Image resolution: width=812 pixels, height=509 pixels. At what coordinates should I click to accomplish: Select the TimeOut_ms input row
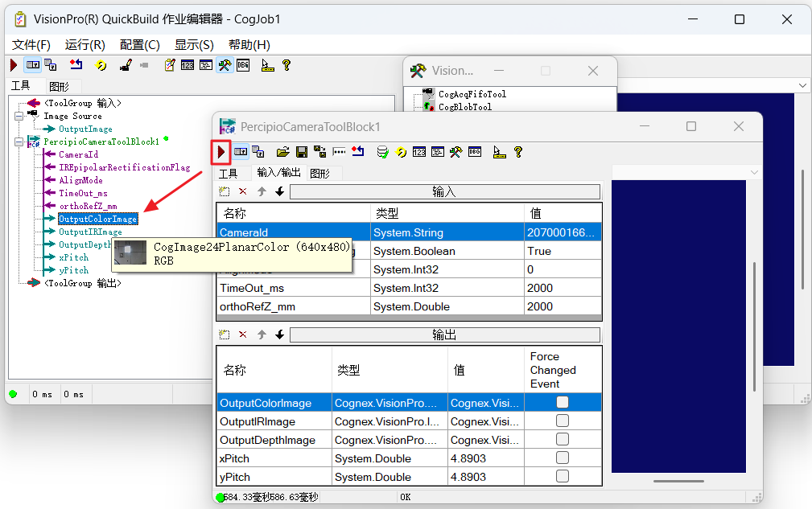(409, 288)
